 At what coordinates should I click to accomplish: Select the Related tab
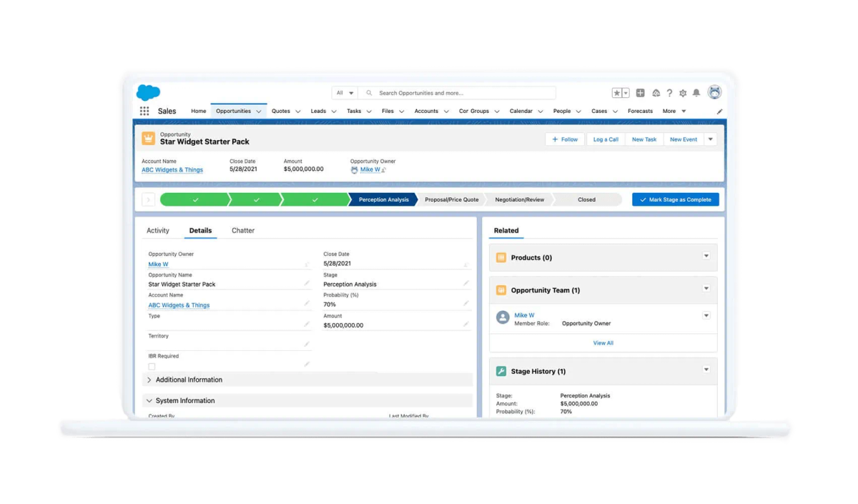(x=506, y=230)
